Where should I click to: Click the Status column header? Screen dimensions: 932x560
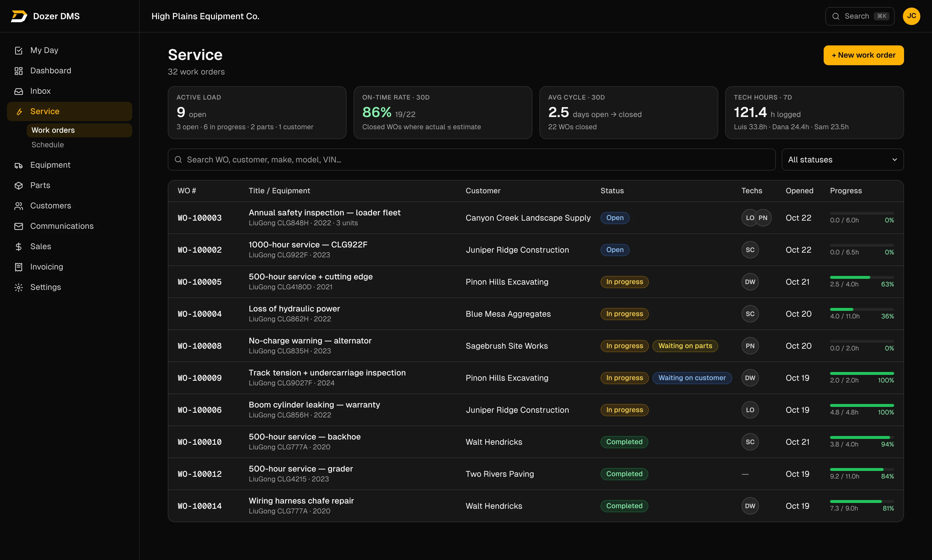[612, 191]
